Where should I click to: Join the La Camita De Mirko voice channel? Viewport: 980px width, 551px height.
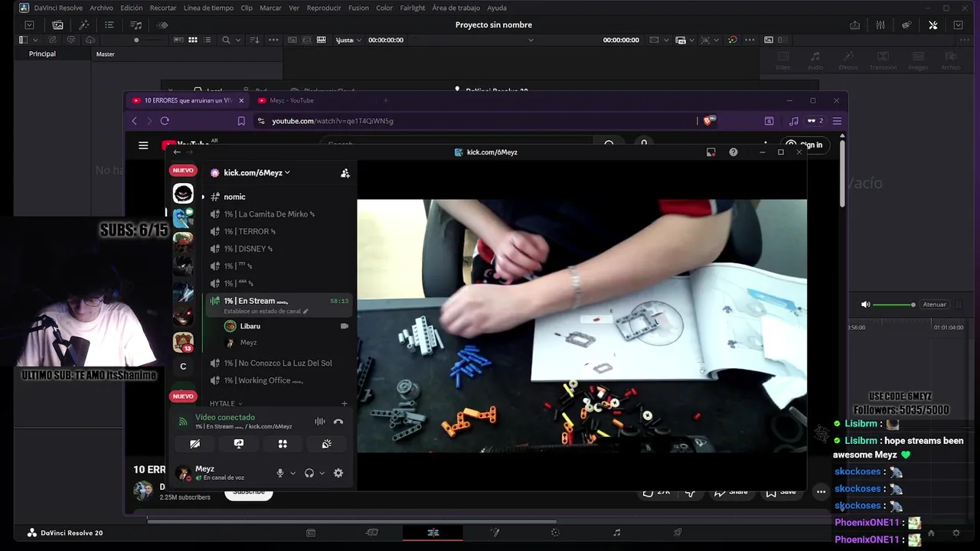click(x=279, y=214)
